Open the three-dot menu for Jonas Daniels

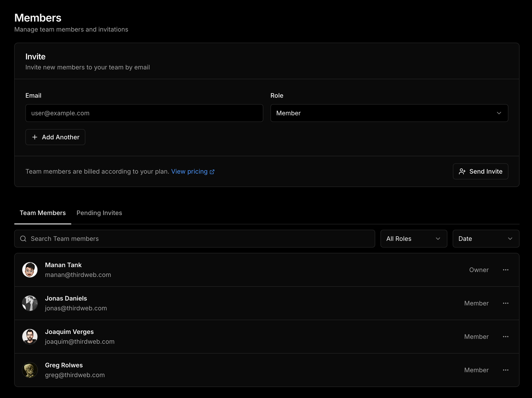tap(505, 303)
